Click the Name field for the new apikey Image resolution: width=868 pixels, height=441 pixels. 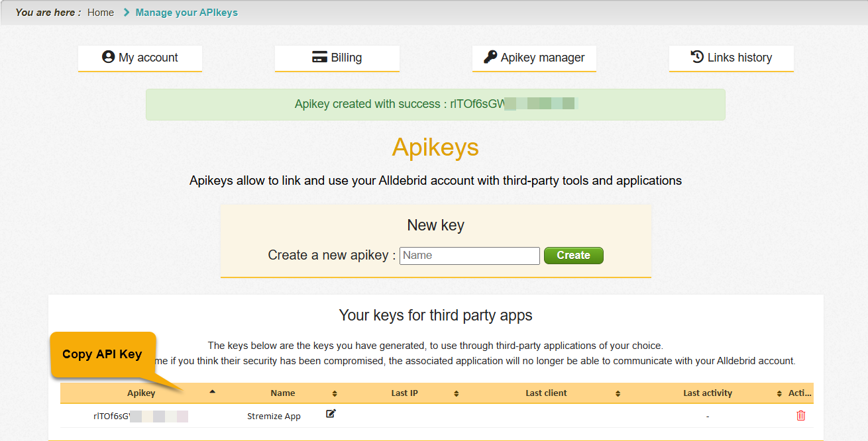tap(469, 255)
